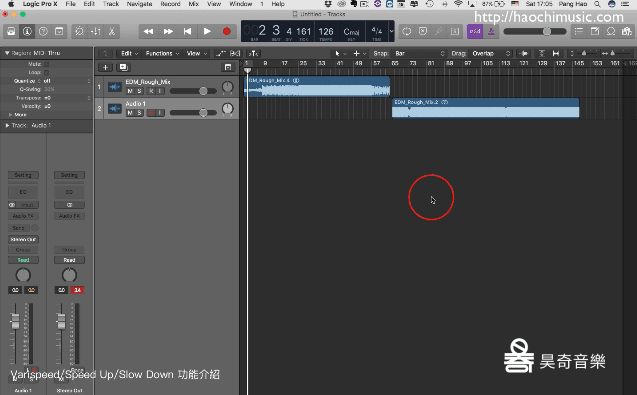The image size is (637, 395).
Task: Open the left-click pointer tool menu
Action: pyautogui.click(x=340, y=53)
